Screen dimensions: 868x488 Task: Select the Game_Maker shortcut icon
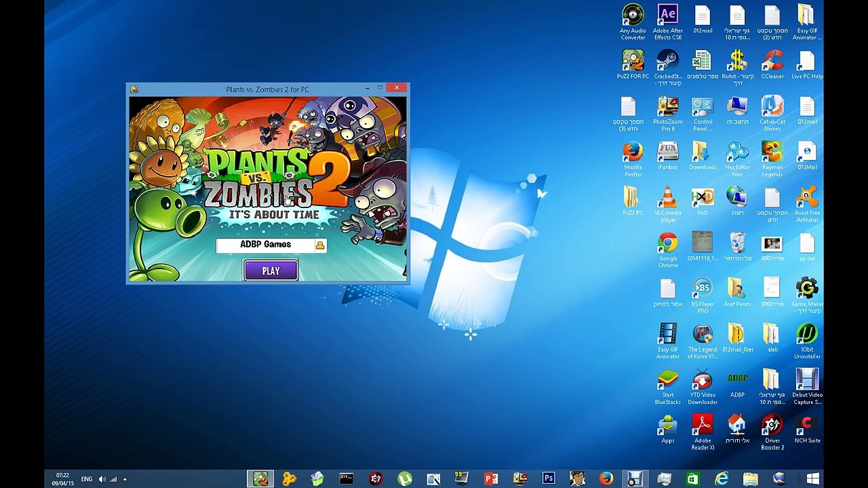[807, 295]
